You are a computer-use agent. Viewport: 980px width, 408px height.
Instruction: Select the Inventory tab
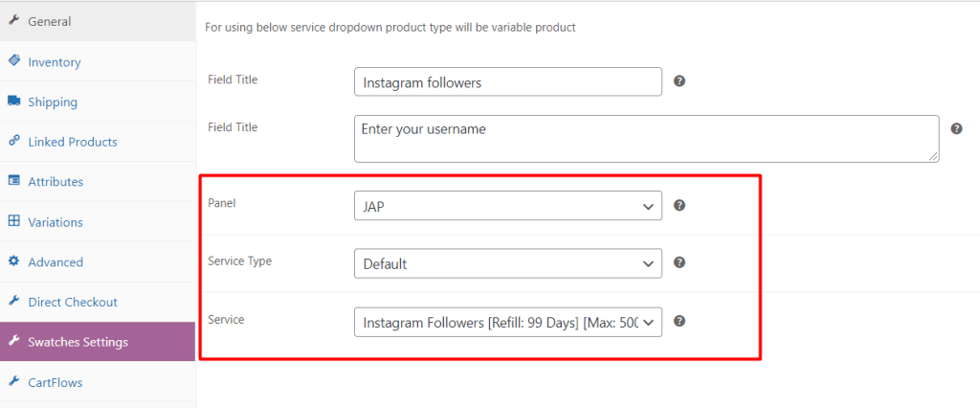click(55, 62)
